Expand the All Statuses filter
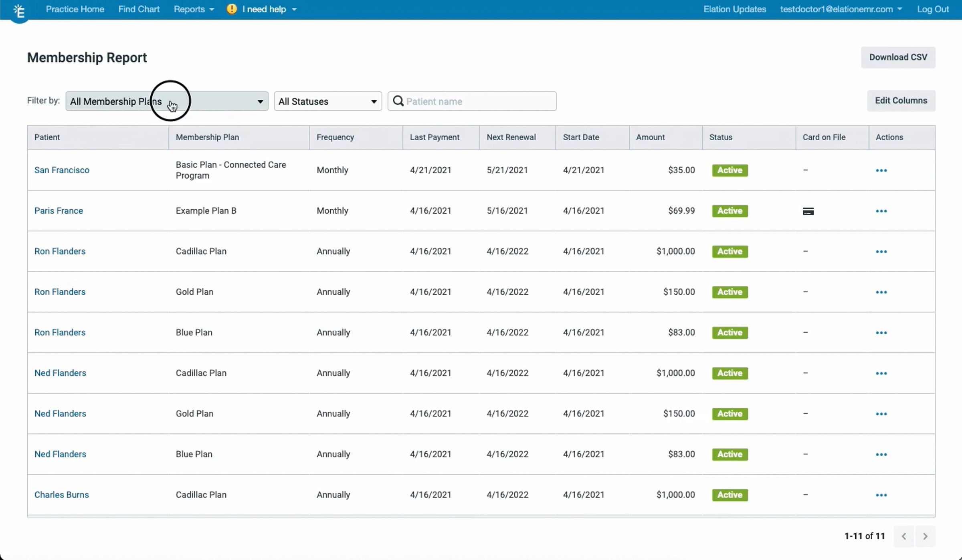This screenshot has width=962, height=560. coord(328,101)
